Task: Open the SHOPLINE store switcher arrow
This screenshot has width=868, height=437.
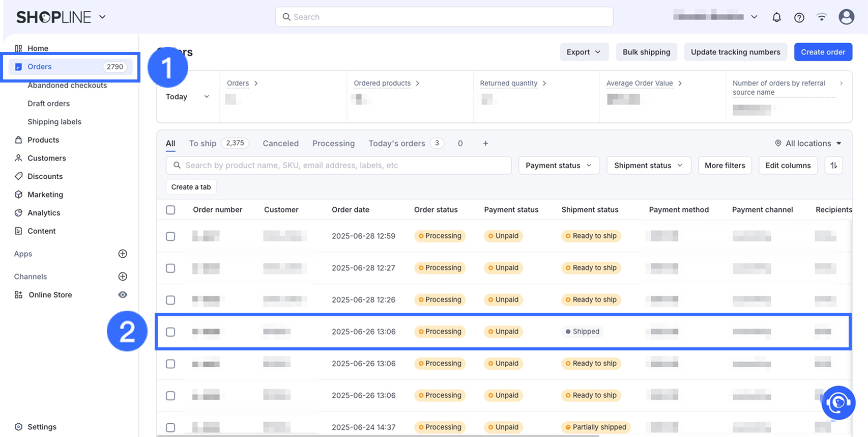Action: [x=102, y=17]
